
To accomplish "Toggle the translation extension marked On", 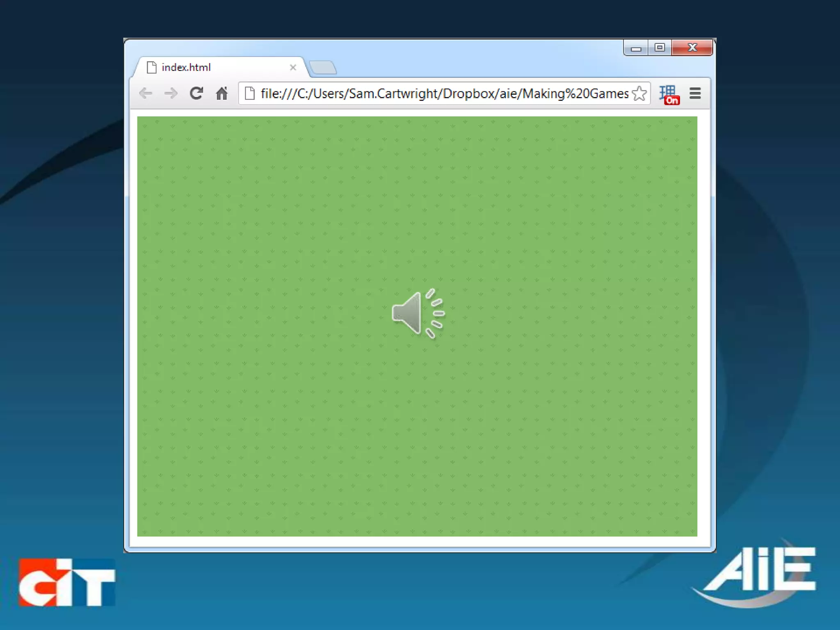I will (x=669, y=95).
